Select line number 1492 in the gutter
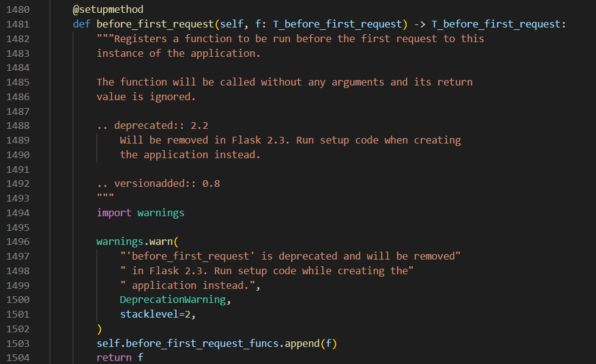This screenshot has height=364, width=596. [x=18, y=184]
